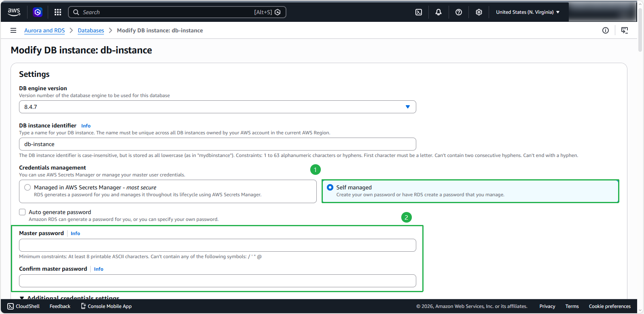Open the Terms link

[572, 306]
